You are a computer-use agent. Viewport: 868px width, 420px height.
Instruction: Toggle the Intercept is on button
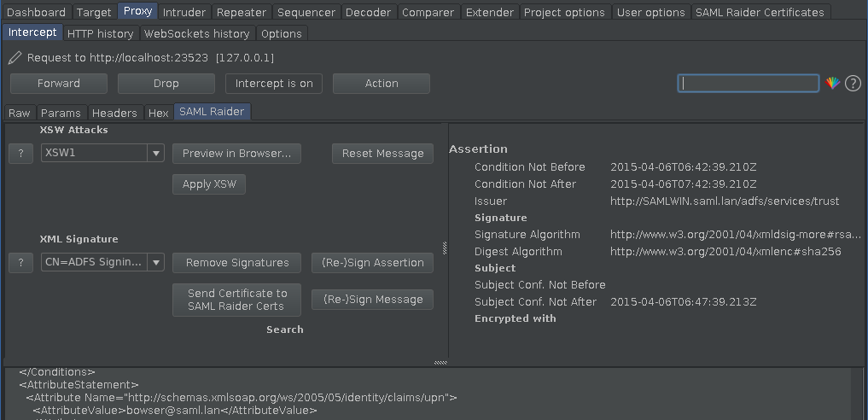tap(274, 84)
